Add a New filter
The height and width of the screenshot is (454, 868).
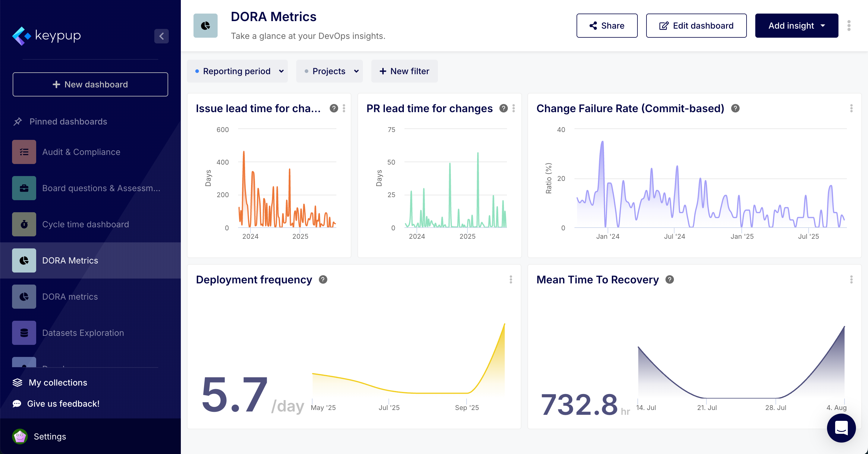click(404, 71)
